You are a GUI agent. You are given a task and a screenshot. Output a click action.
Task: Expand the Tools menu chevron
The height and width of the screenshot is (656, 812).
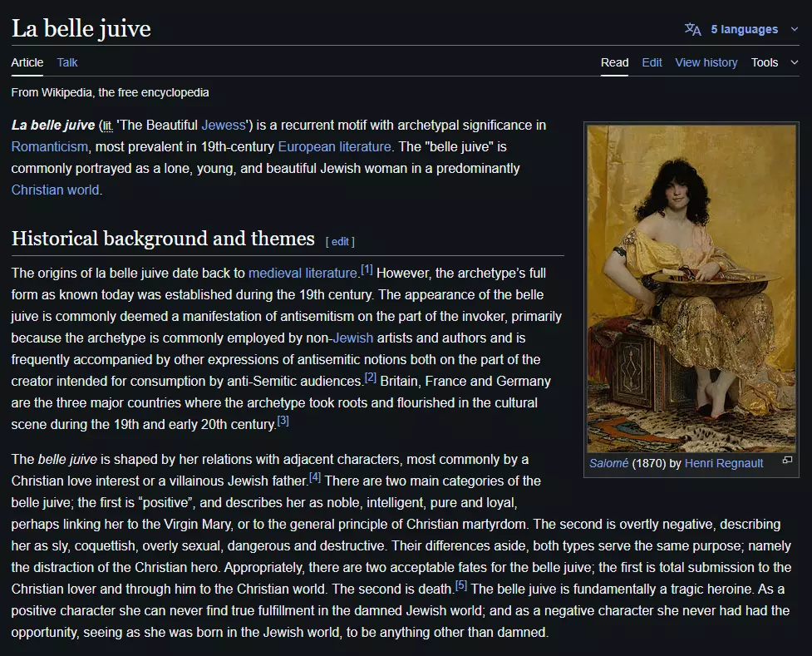795,62
